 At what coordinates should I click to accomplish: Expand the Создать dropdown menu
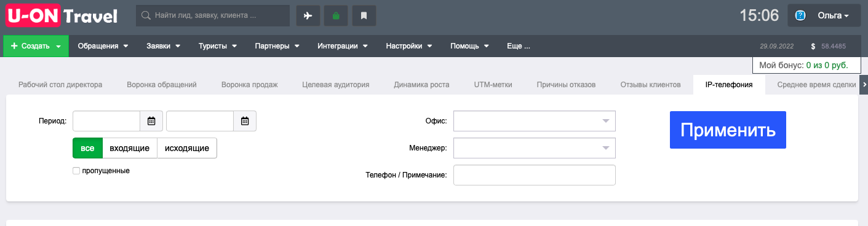(36, 46)
